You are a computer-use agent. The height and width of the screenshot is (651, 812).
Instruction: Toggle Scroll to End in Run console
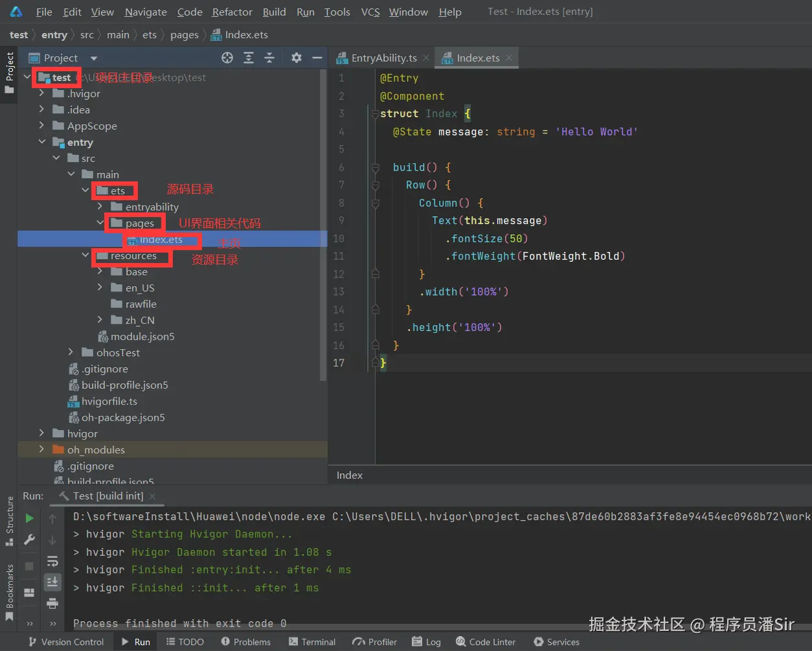pyautogui.click(x=52, y=582)
